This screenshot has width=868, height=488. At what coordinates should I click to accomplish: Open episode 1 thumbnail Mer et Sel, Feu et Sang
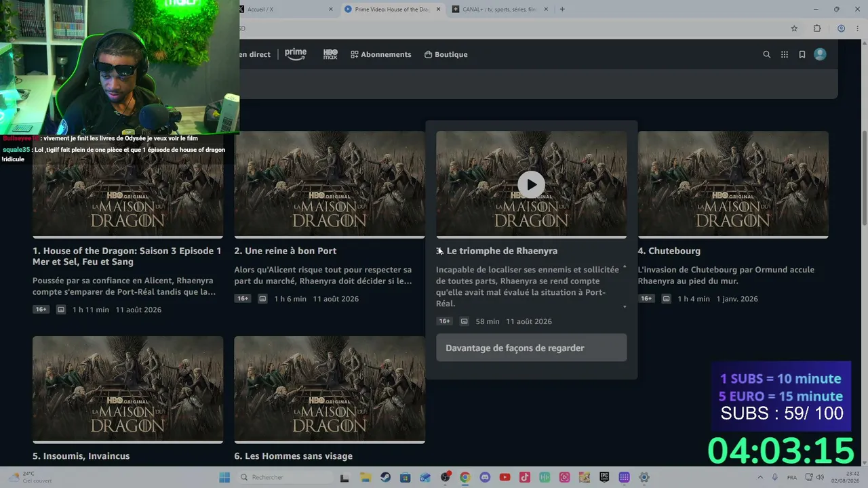(x=127, y=184)
